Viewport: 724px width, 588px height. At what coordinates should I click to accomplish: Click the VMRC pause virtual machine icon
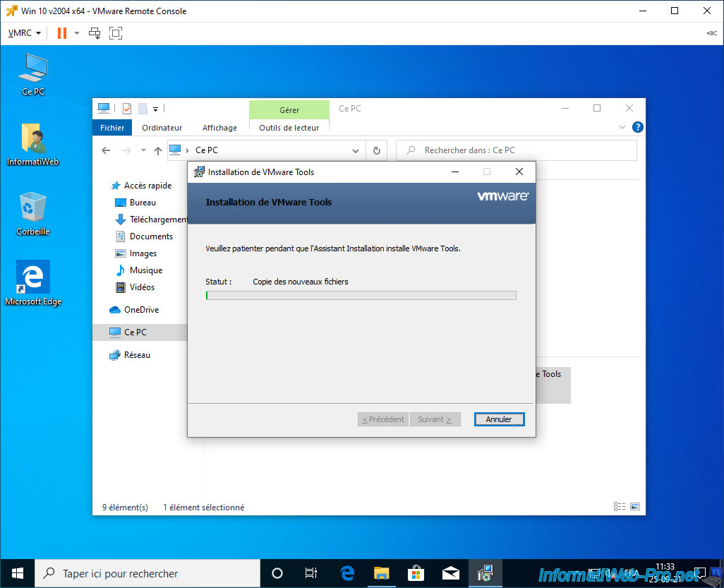[x=61, y=33]
